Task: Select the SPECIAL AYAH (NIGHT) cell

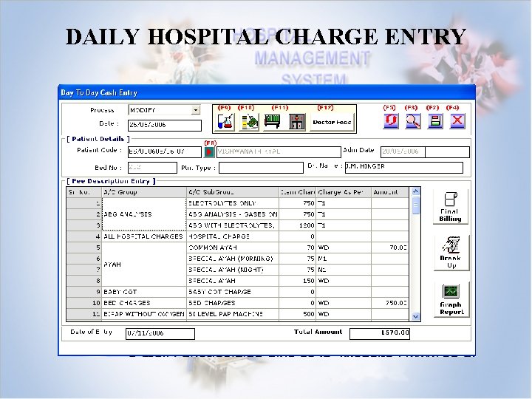Action: pos(233,270)
